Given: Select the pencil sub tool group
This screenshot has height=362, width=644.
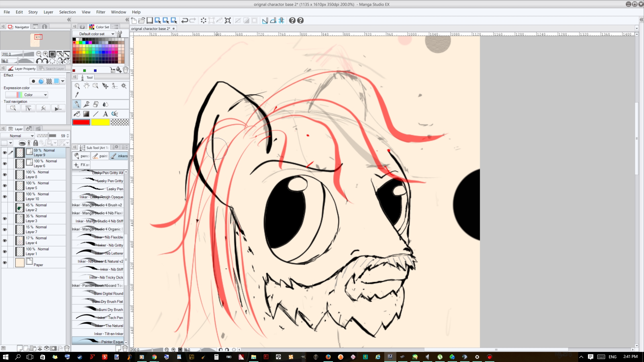Looking at the screenshot, I should pyautogui.click(x=82, y=156).
